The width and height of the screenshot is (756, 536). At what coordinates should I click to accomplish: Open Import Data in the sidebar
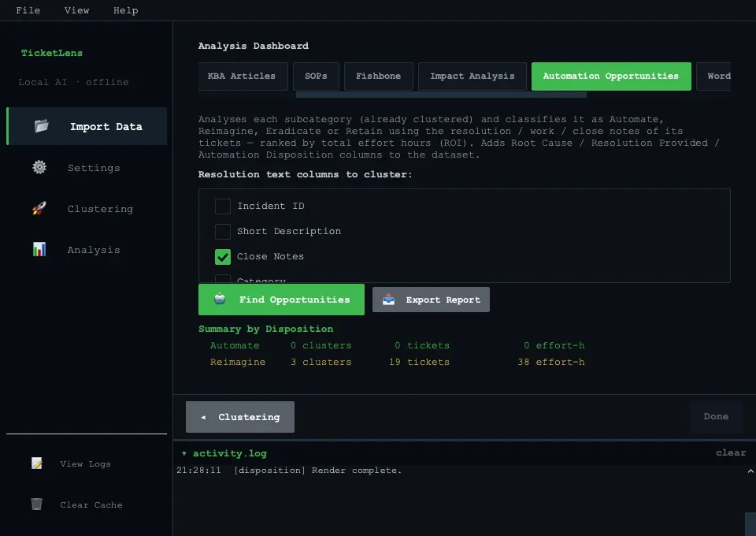click(x=87, y=126)
